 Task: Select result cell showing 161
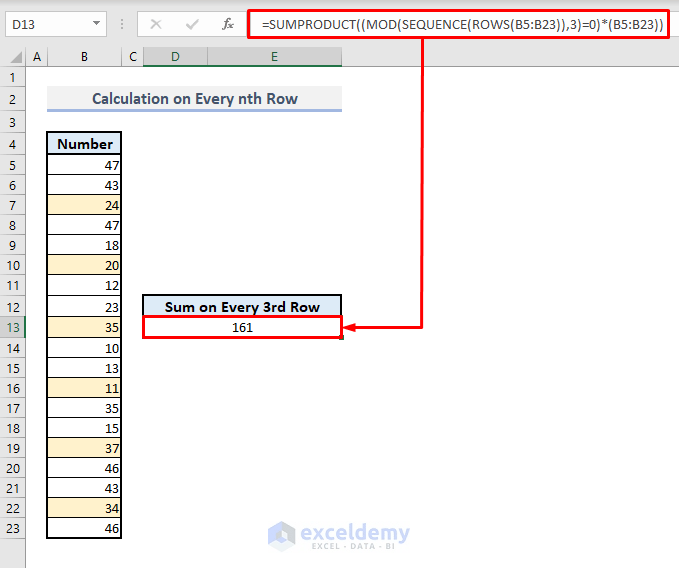(242, 328)
